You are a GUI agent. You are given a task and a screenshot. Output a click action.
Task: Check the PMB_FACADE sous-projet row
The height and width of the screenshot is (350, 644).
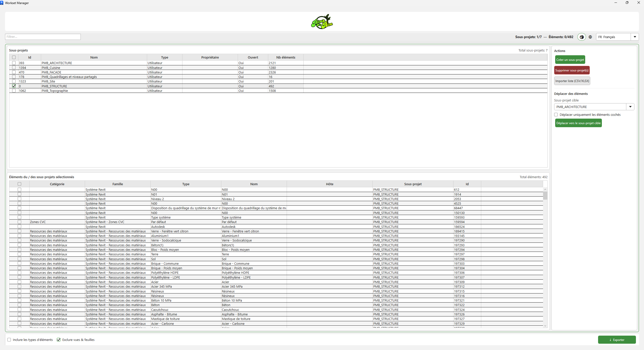[14, 72]
